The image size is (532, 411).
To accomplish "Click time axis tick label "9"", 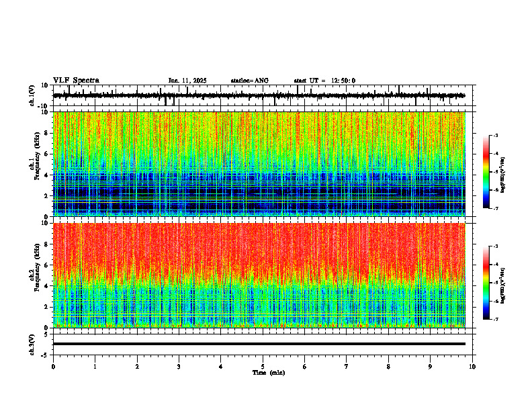I will click(x=430, y=367).
